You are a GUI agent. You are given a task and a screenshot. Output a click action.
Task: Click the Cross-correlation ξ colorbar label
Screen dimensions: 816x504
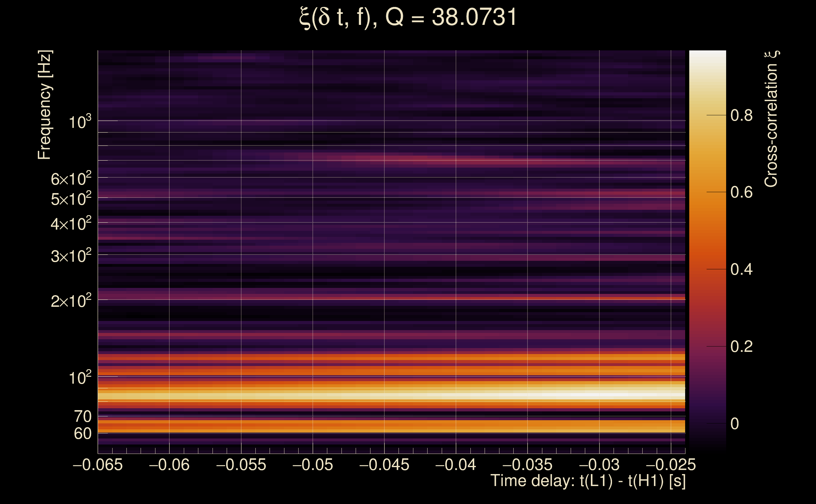click(x=771, y=119)
